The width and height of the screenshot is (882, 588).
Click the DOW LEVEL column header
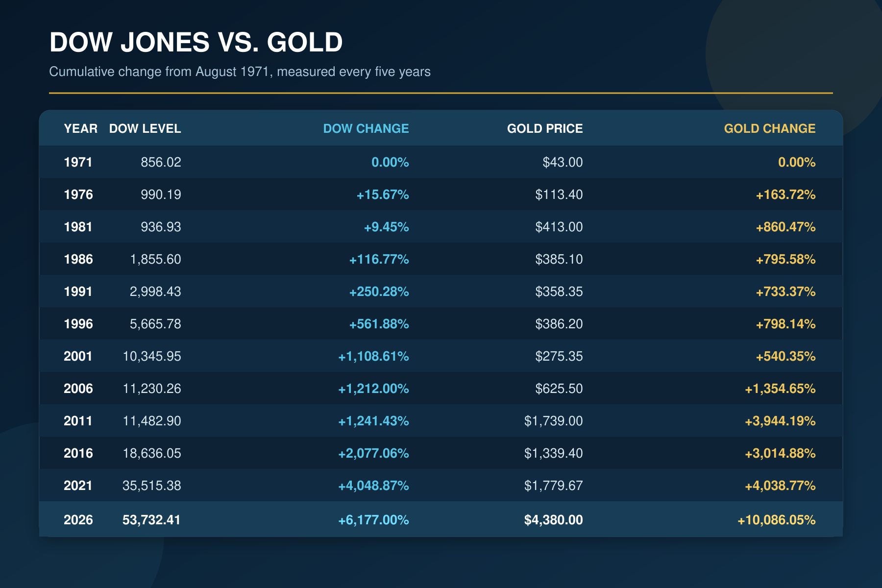tap(145, 128)
